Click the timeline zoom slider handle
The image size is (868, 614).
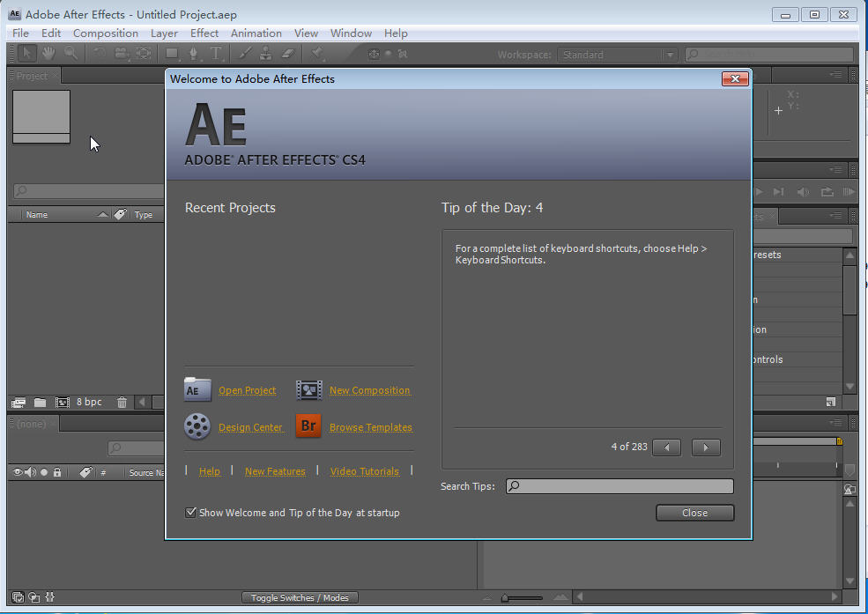coord(505,597)
